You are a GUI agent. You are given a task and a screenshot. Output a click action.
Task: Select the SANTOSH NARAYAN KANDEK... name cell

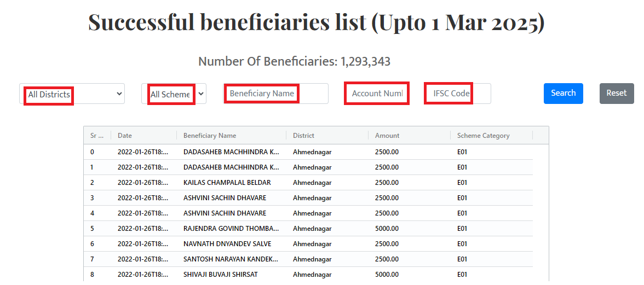coord(231,259)
